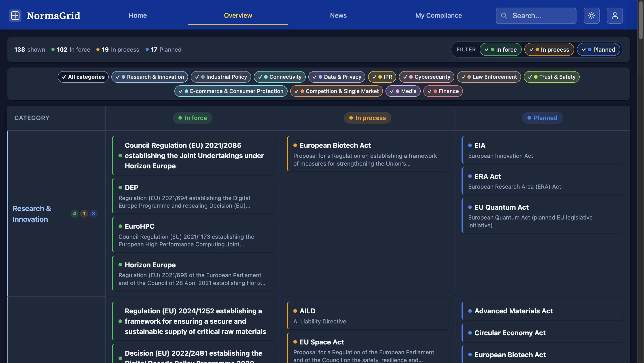Open the My Compliance tab
The width and height of the screenshot is (644, 363).
(438, 15)
